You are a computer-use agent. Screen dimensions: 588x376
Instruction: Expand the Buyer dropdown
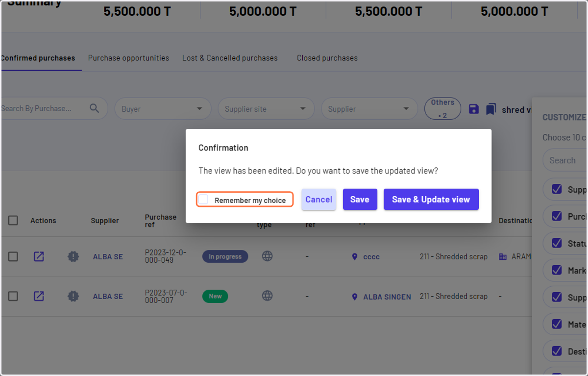point(163,109)
